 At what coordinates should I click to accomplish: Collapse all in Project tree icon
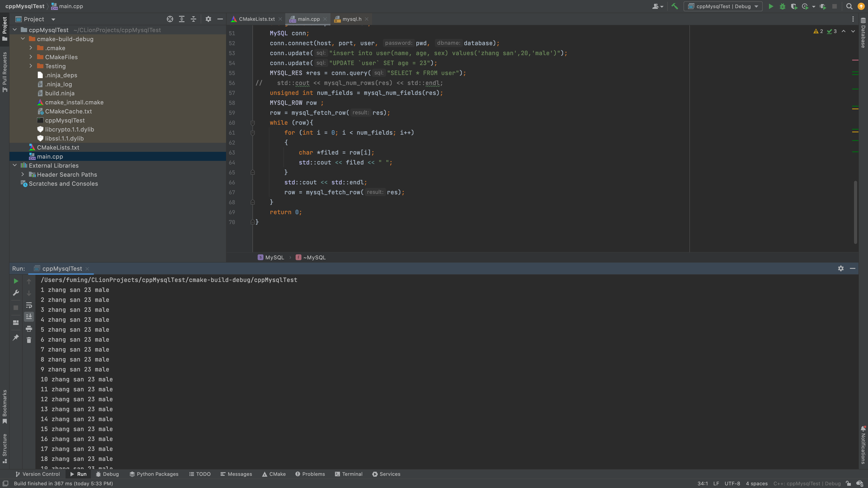[x=193, y=19]
